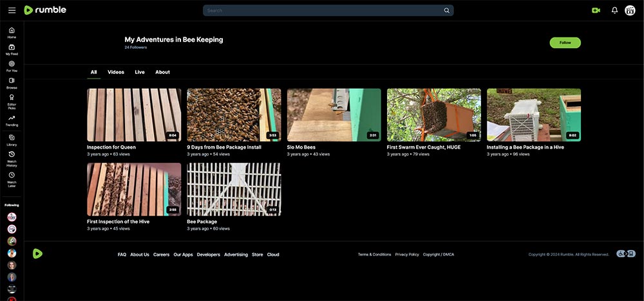Open the Our Apps footer link
Viewport: 644px width, 301px height.
[183, 255]
